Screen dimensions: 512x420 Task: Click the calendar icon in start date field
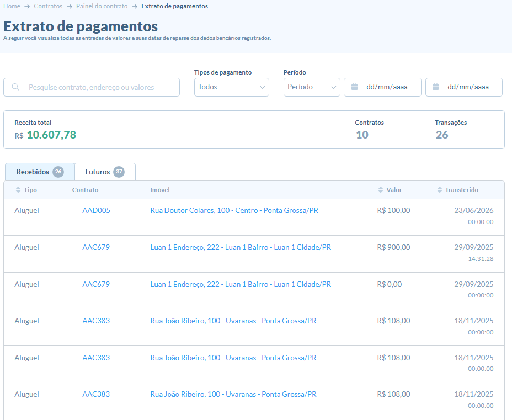(x=354, y=87)
